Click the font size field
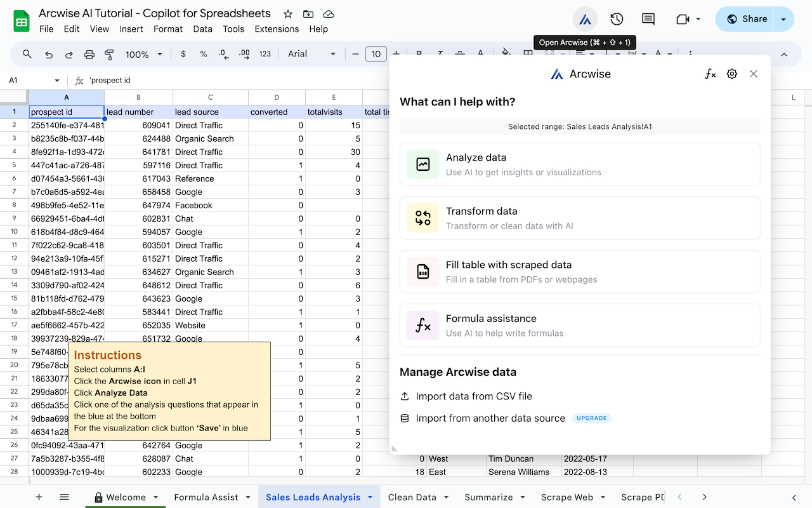Image resolution: width=812 pixels, height=508 pixels. pos(376,54)
